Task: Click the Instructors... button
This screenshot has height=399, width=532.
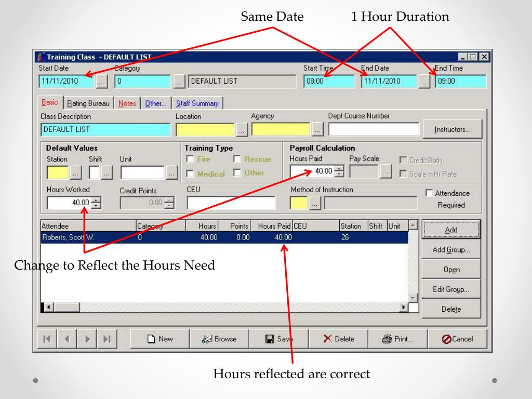Action: tap(453, 129)
